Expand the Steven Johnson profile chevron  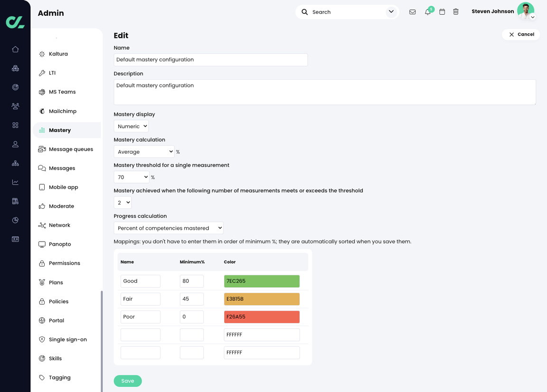[533, 17]
